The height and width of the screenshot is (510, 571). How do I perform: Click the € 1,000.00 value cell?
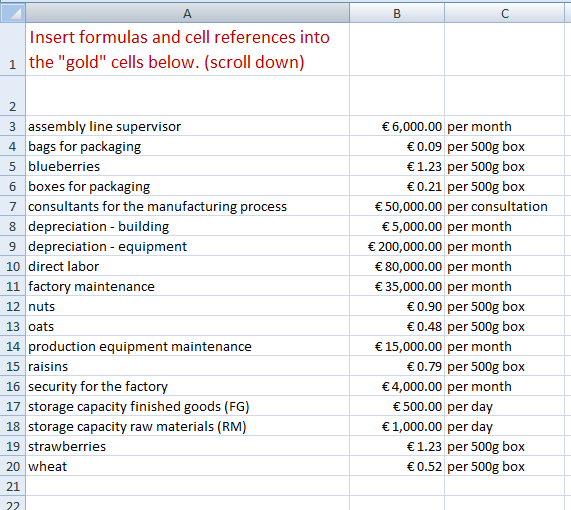point(397,426)
